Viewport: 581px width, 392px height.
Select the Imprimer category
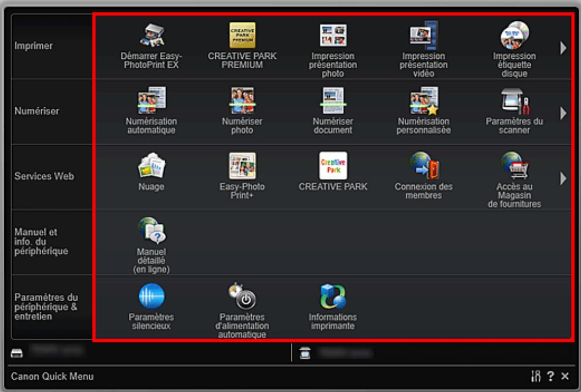[x=52, y=46]
